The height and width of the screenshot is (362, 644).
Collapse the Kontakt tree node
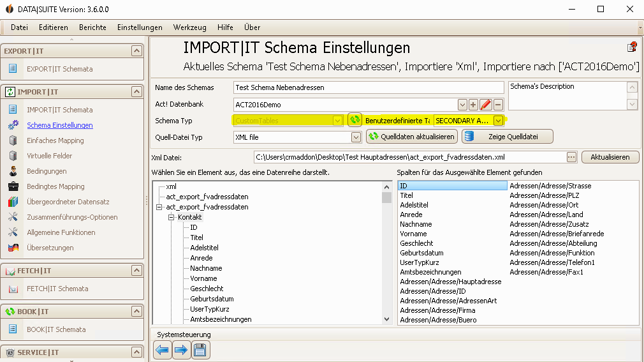coord(172,217)
